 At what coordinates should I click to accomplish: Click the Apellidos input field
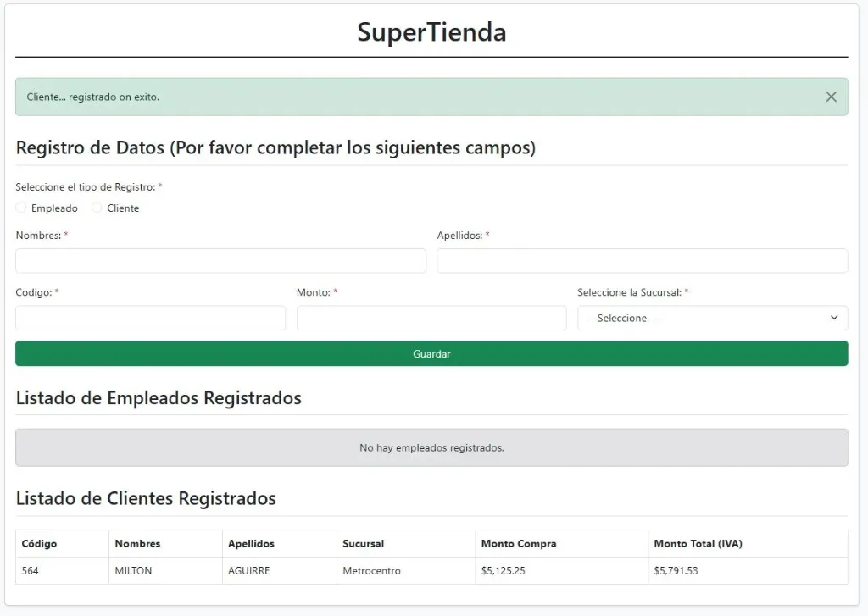(642, 261)
